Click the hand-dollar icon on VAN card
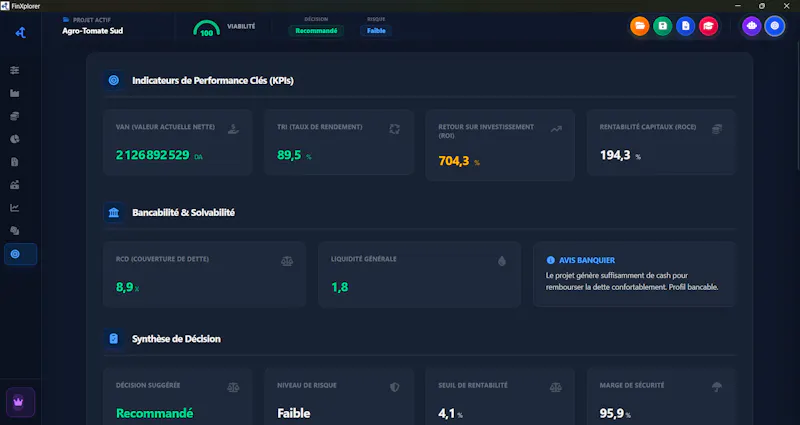Image resolution: width=800 pixels, height=425 pixels. pos(233,129)
